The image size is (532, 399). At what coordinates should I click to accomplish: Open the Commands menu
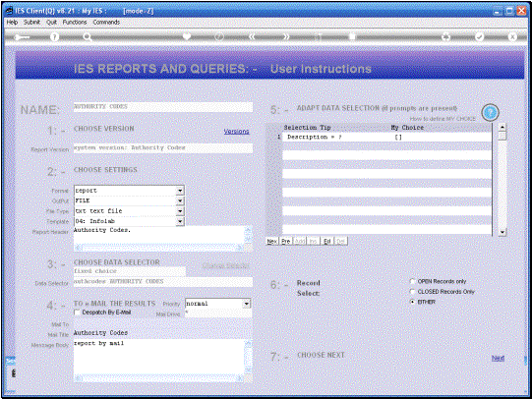tap(106, 22)
